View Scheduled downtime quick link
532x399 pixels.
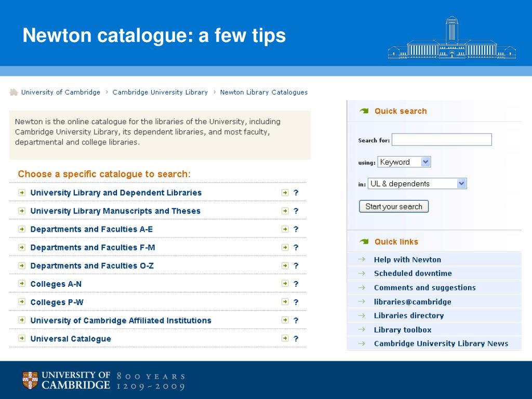click(x=413, y=273)
